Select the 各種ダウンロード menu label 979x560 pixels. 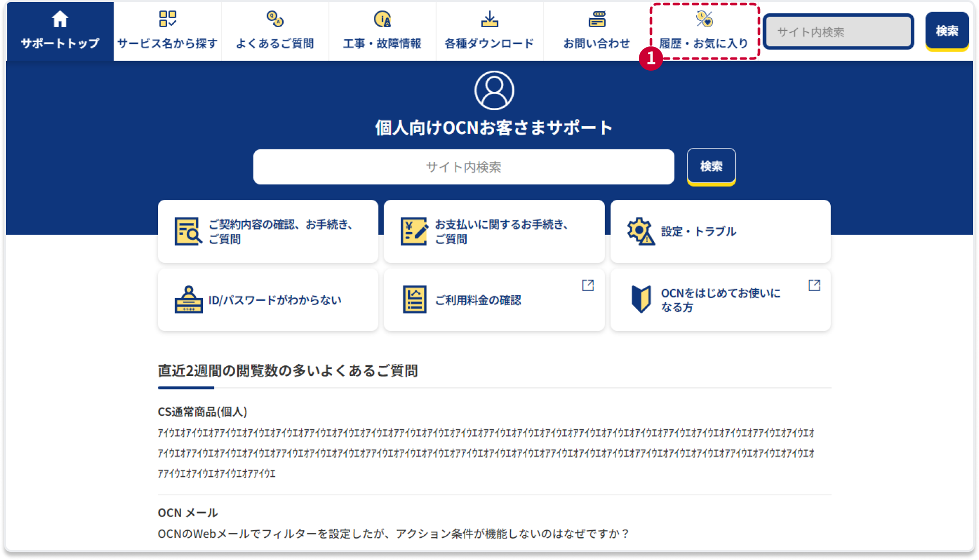tap(489, 43)
